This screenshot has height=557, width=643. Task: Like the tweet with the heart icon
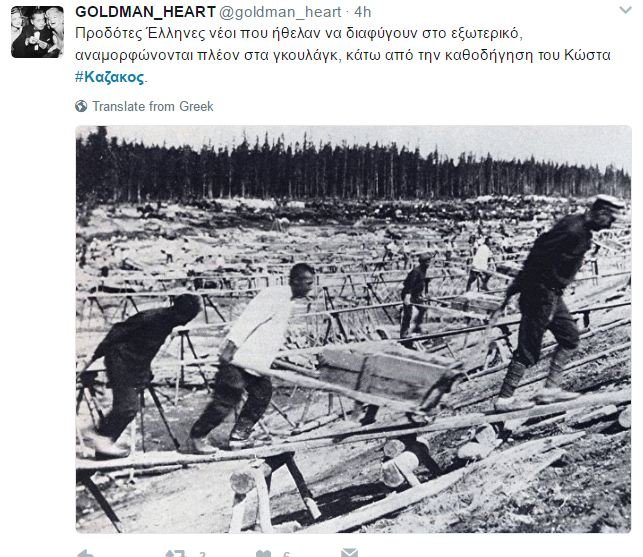263,554
